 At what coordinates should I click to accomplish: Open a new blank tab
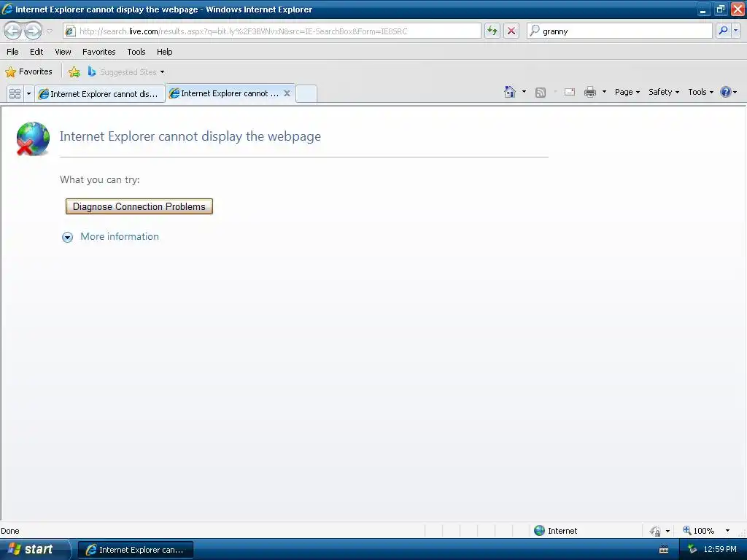306,93
